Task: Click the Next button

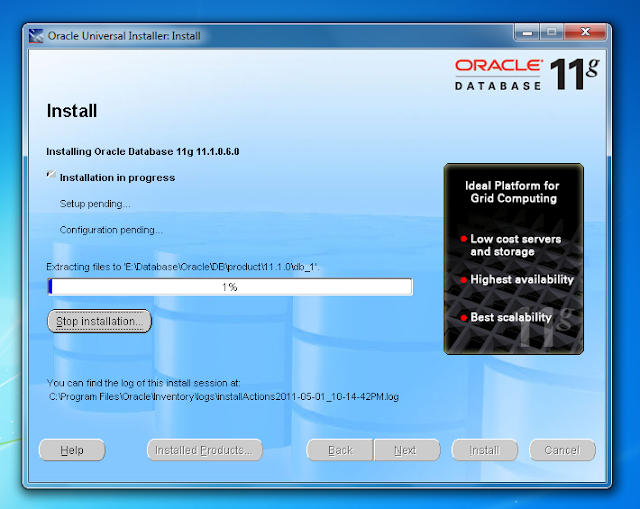Action: click(x=407, y=450)
